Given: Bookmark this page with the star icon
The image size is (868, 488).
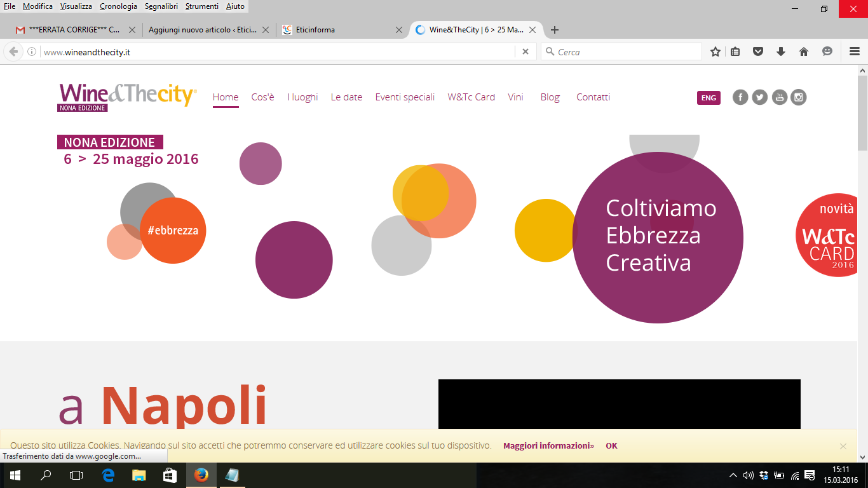Looking at the screenshot, I should [715, 52].
